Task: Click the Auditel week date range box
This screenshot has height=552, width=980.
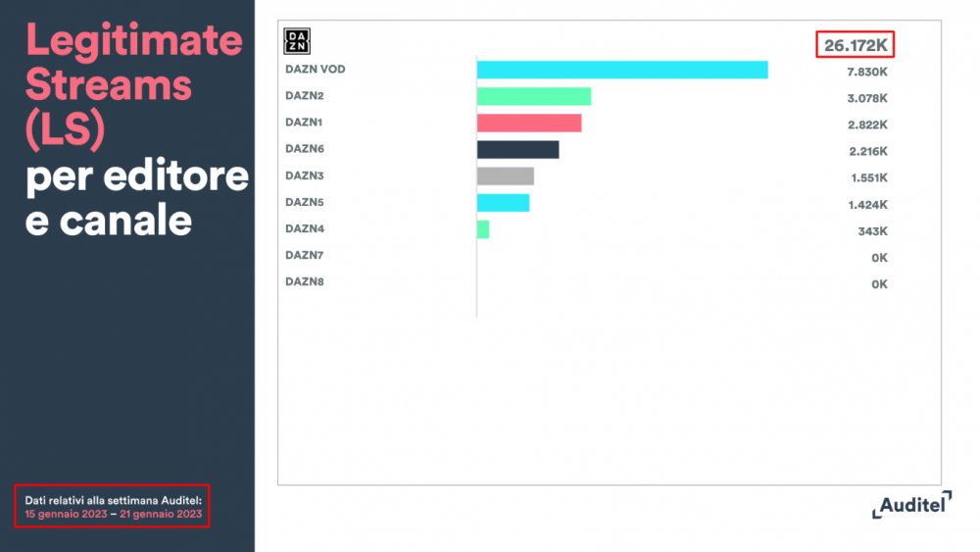Action: click(112, 507)
